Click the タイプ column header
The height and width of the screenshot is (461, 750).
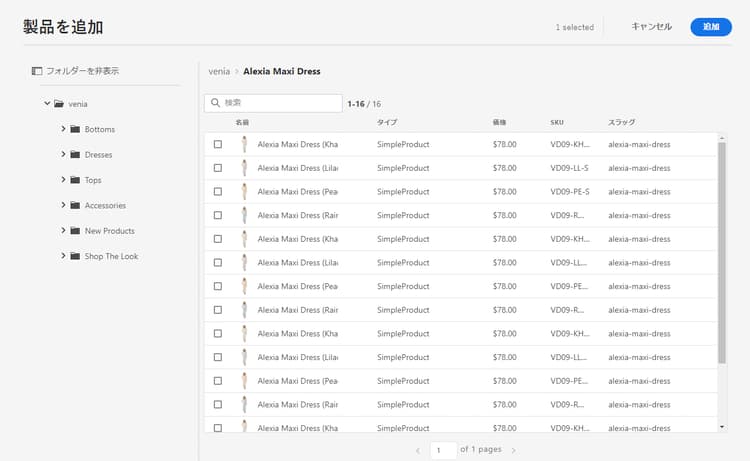pyautogui.click(x=387, y=122)
